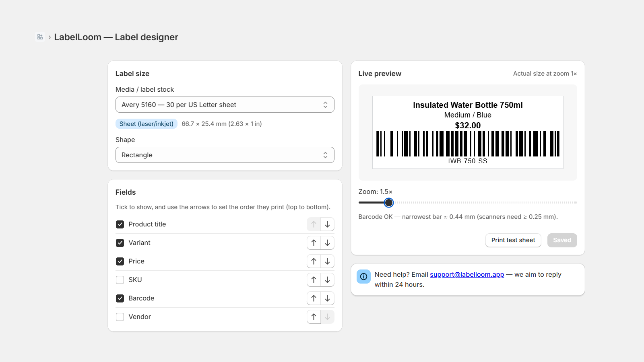Click disabled up arrow for Product title
The width and height of the screenshot is (644, 362).
(314, 224)
